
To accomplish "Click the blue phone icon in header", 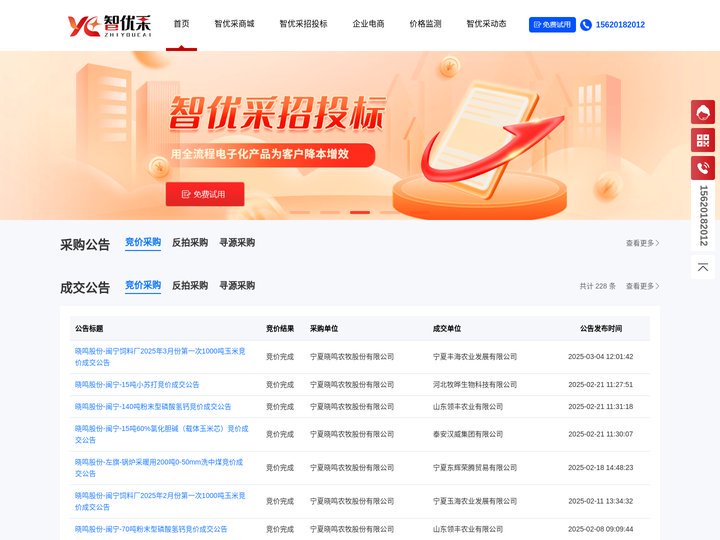I will point(585,25).
